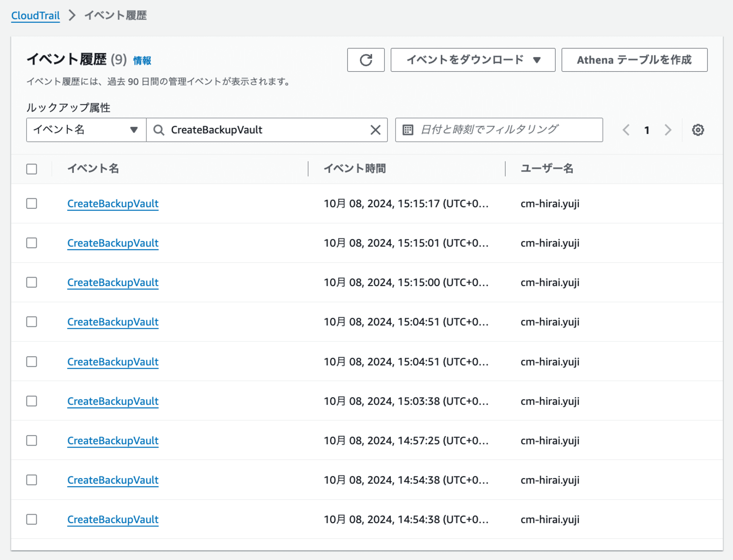Screen dimensions: 733x560
Task: Open the CloudTrail breadcrumb link
Action: tap(36, 15)
